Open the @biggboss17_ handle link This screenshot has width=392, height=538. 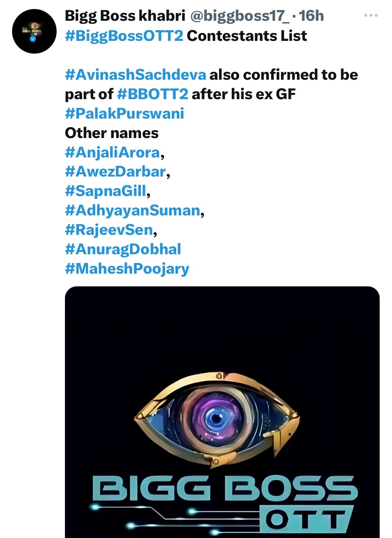coord(240,16)
